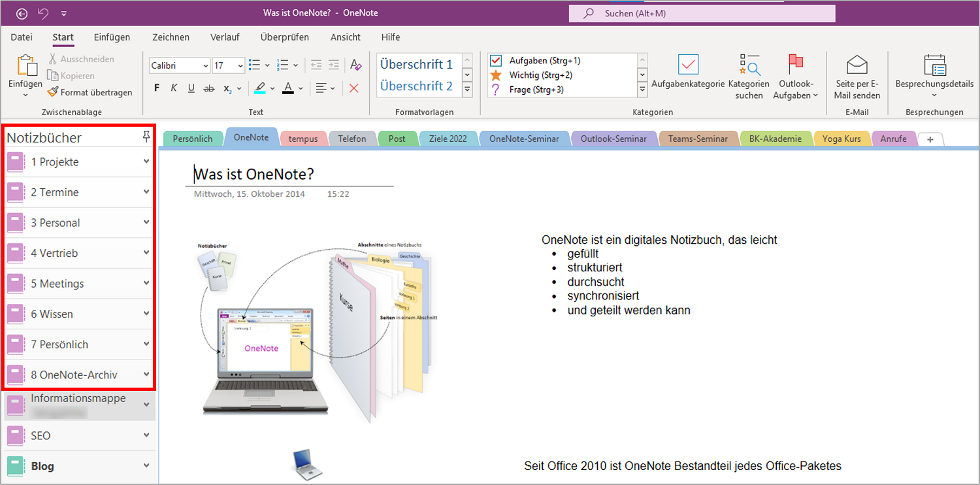Image resolution: width=980 pixels, height=485 pixels.
Task: Switch to the Zeichnen ribbon tab
Action: [171, 37]
